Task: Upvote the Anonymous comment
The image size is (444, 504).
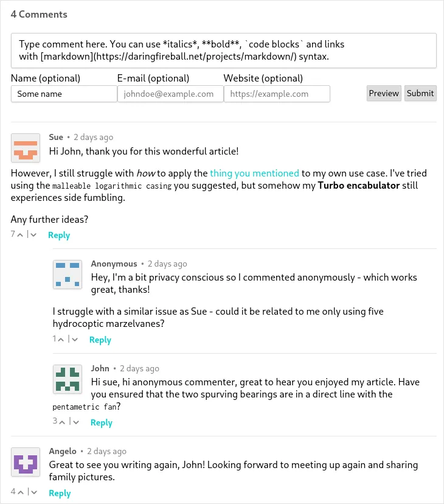Action: click(x=62, y=340)
